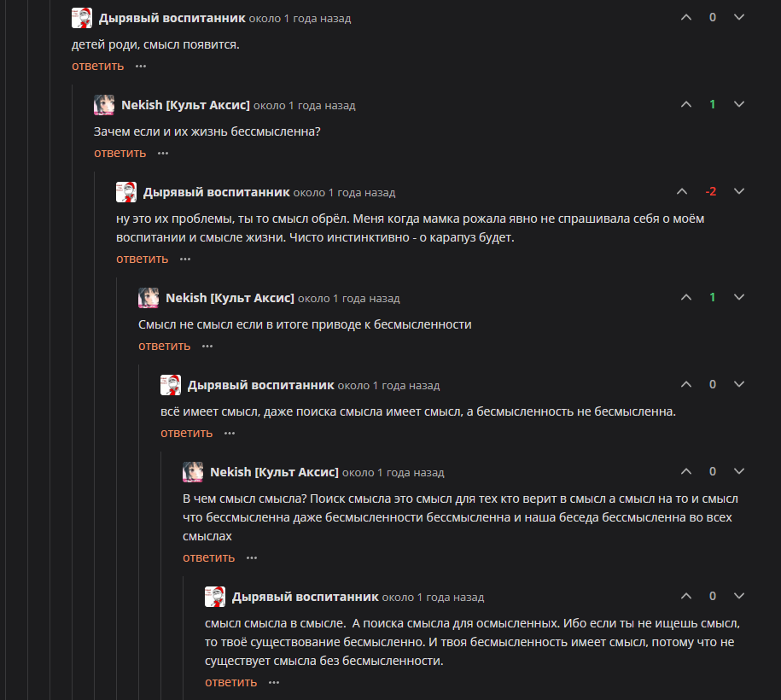Reply to the last comment "смысл смысла в смысле"
Image resolution: width=781 pixels, height=700 pixels.
tap(230, 682)
